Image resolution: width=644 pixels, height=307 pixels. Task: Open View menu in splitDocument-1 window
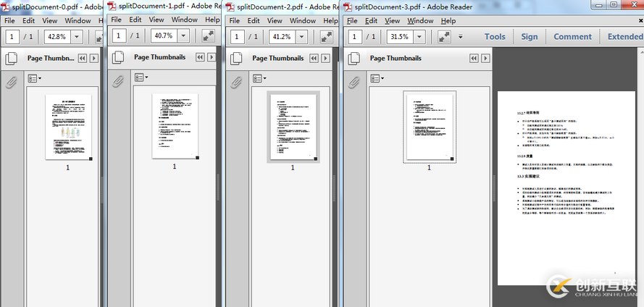(x=156, y=20)
